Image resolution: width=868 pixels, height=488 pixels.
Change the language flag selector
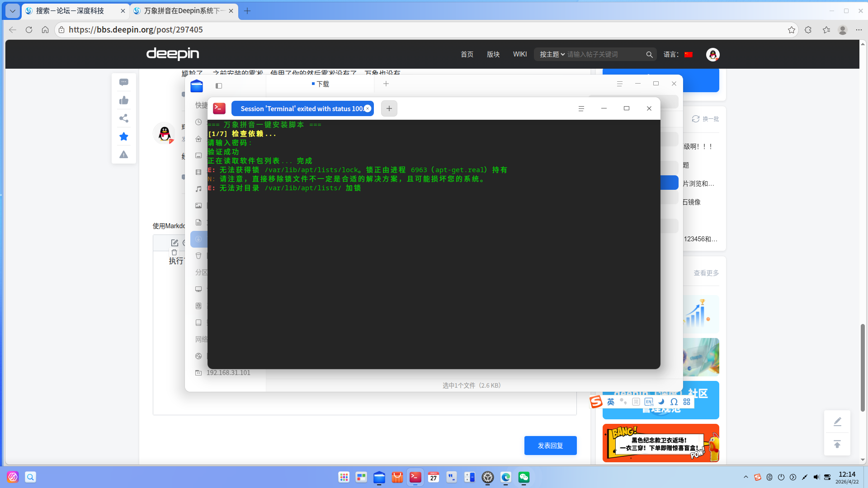coord(688,55)
